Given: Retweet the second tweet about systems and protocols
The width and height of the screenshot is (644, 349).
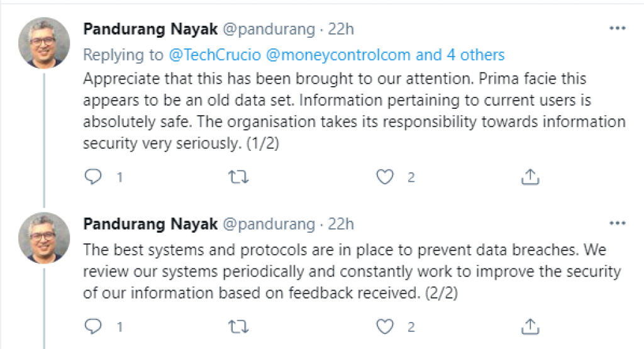Looking at the screenshot, I should tap(237, 326).
